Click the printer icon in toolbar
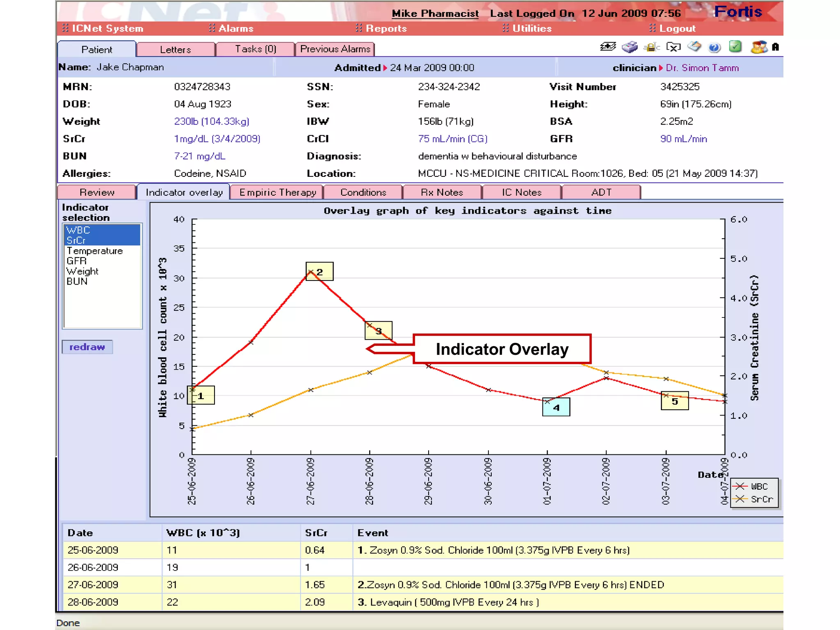This screenshot has width=840, height=630. tap(630, 47)
